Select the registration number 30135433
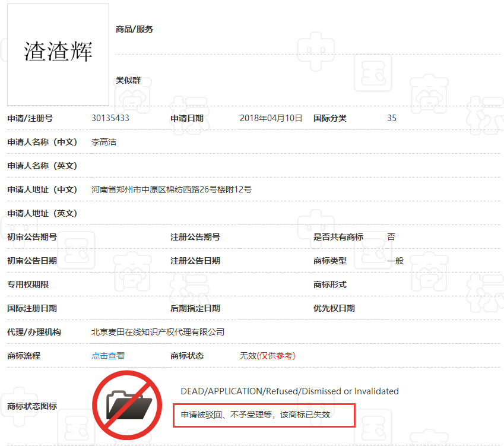This screenshot has height=446, width=504. tap(110, 118)
